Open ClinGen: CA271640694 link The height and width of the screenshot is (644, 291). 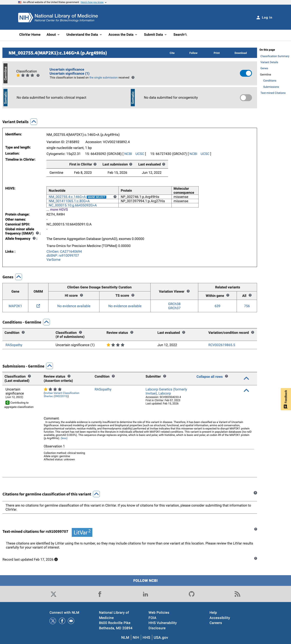coord(64,251)
